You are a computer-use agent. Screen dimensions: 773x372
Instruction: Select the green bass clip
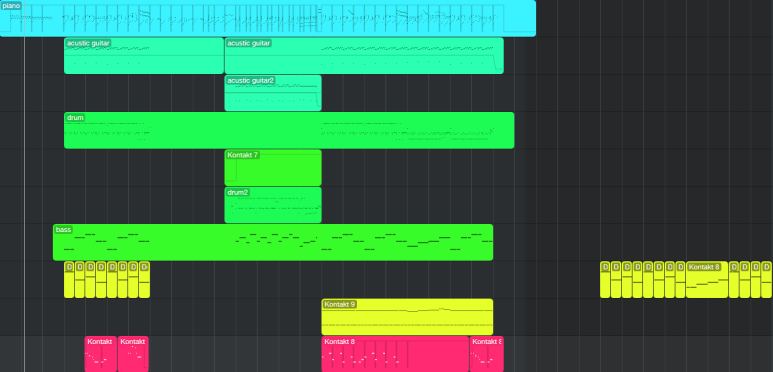click(x=273, y=242)
